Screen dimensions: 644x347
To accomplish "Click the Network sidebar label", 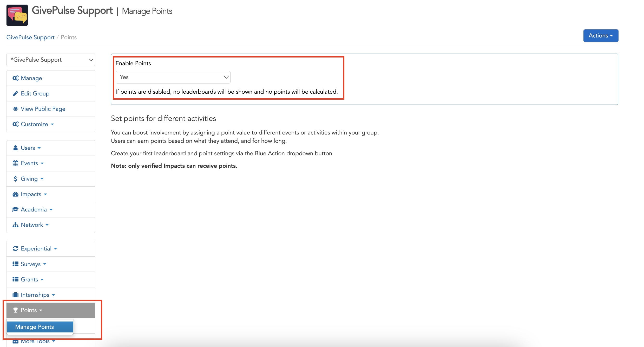I will (x=32, y=225).
